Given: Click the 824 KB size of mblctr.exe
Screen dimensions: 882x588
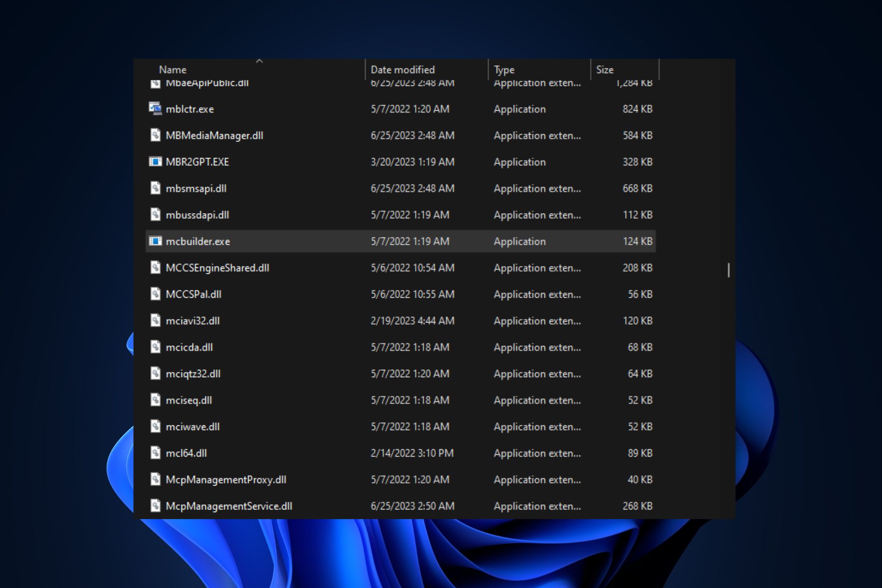Looking at the screenshot, I should point(637,109).
